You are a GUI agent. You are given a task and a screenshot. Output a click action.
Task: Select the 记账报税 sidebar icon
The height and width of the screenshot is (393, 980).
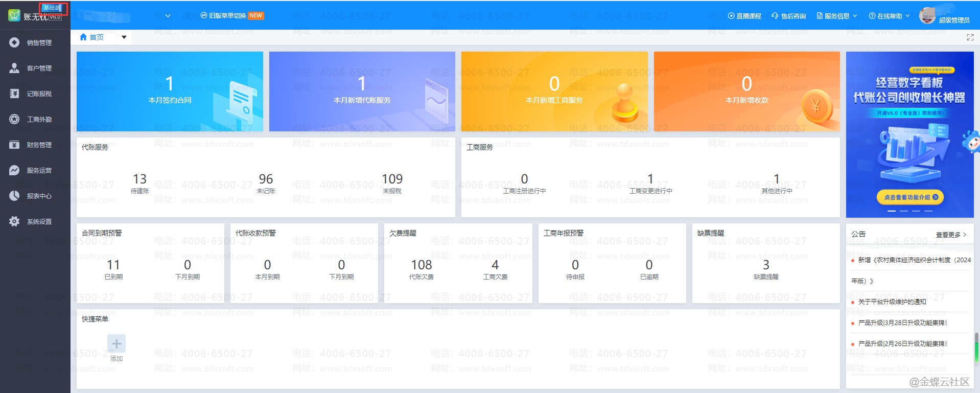[x=14, y=94]
